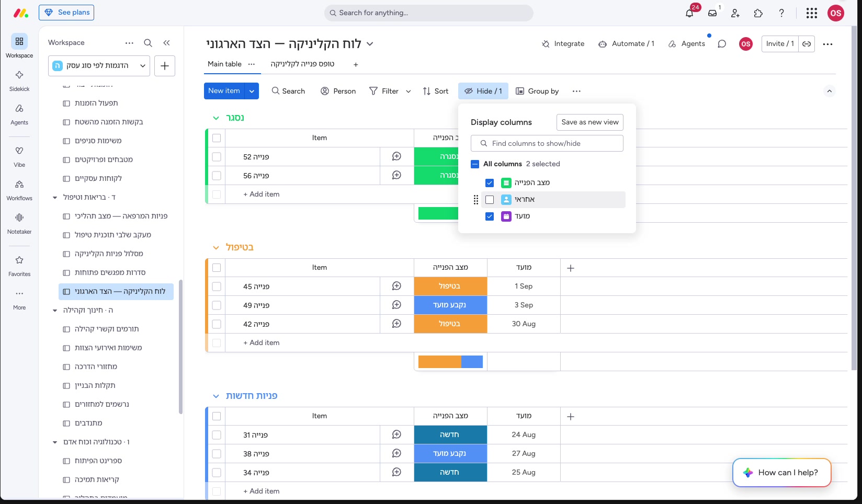The image size is (862, 504).
Task: Open the help question mark icon
Action: 781,13
